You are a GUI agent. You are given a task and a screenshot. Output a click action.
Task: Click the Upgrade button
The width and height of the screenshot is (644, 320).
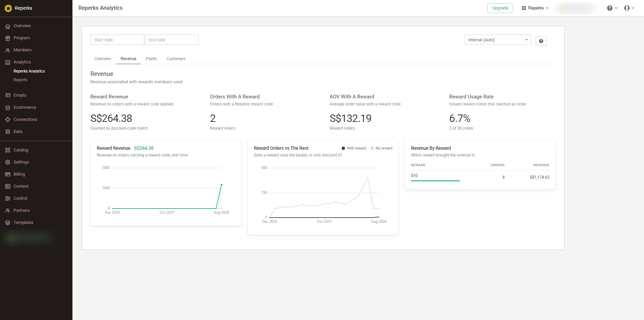pos(500,8)
